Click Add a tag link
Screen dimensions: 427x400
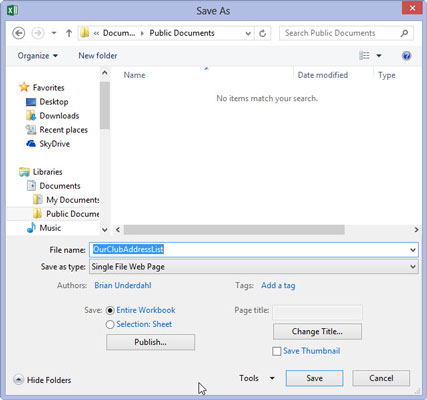pyautogui.click(x=278, y=285)
